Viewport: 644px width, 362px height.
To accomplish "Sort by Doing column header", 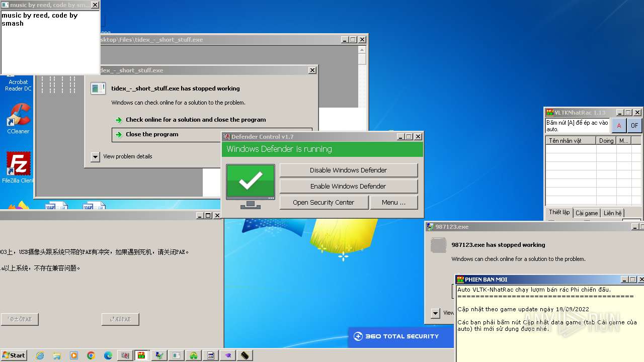I will (606, 141).
